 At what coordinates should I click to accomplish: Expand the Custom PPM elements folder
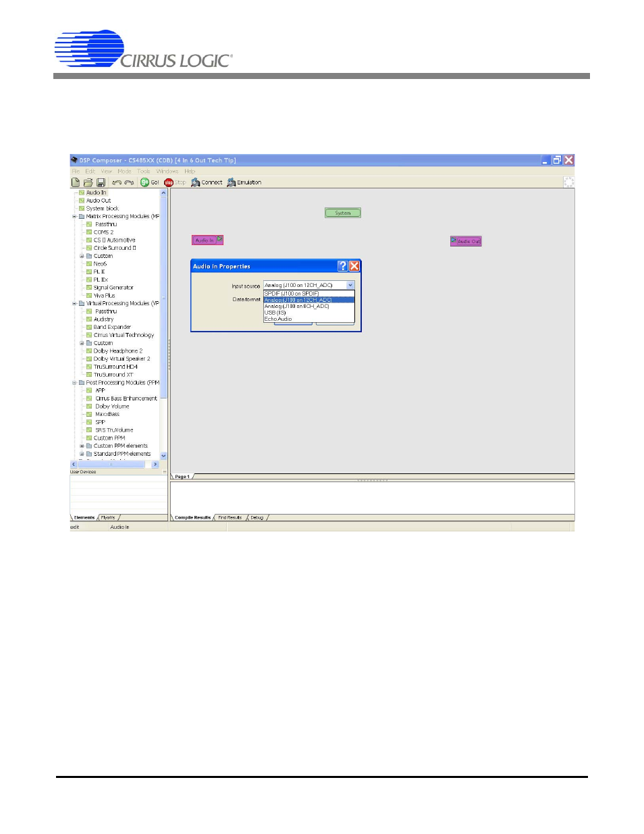tap(82, 446)
